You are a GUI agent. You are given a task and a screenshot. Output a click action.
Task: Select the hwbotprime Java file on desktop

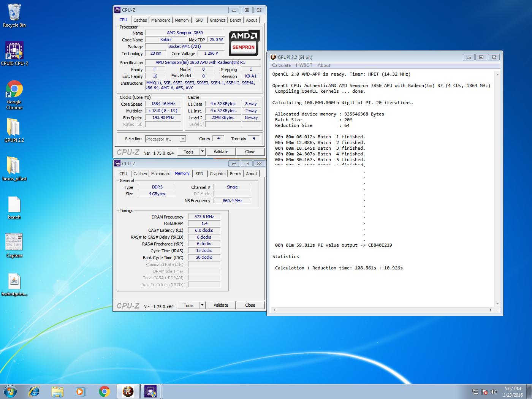[x=14, y=285]
